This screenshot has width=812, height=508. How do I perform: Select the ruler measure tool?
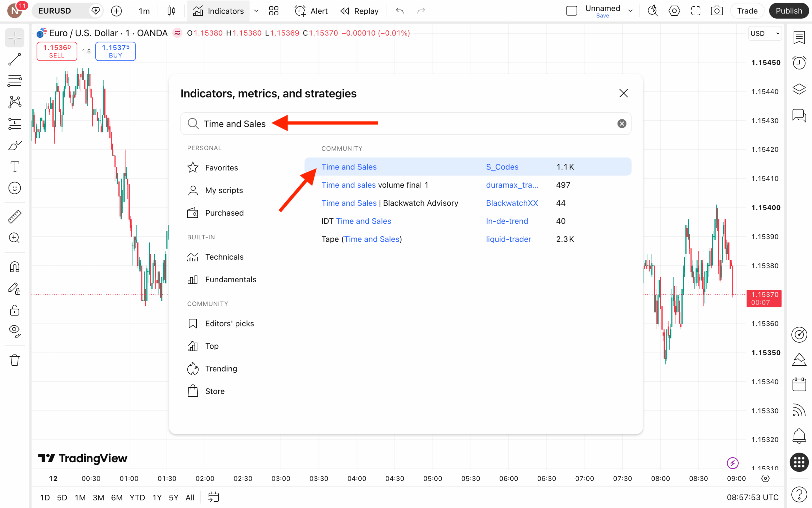pyautogui.click(x=14, y=217)
